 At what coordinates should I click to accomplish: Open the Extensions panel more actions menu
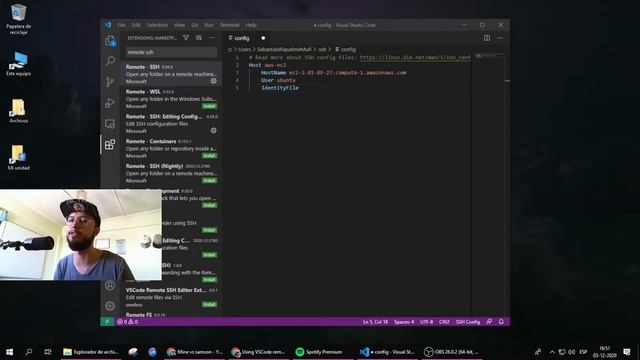point(211,38)
